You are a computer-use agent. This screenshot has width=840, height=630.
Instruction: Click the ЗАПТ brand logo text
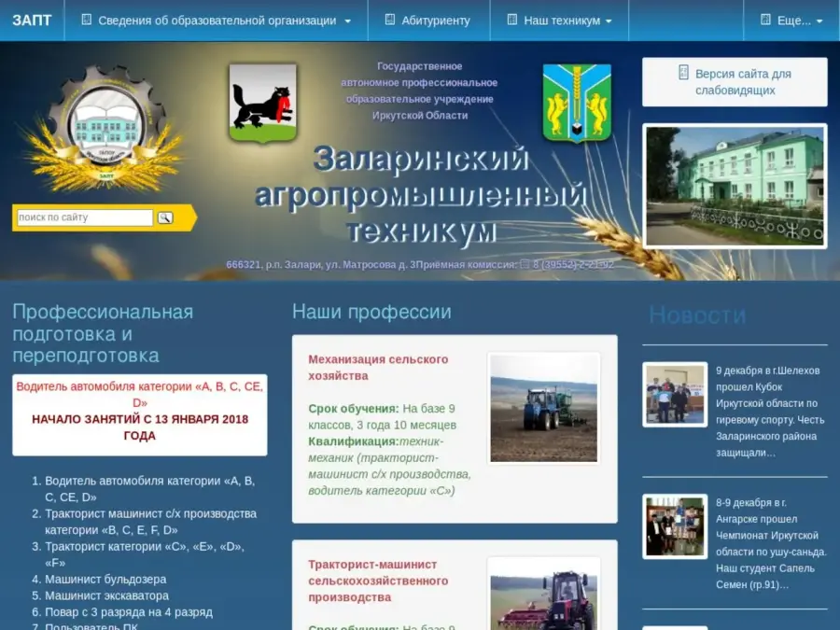[32, 21]
